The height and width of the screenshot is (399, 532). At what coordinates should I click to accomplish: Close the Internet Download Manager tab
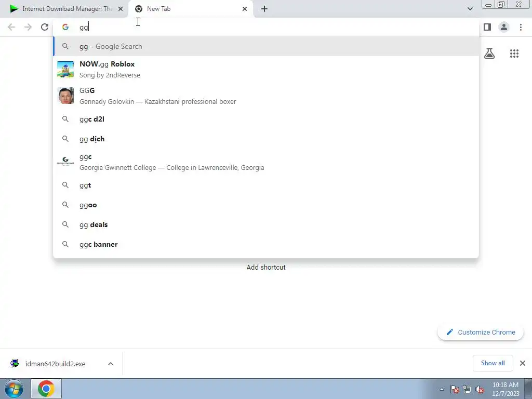(x=121, y=9)
